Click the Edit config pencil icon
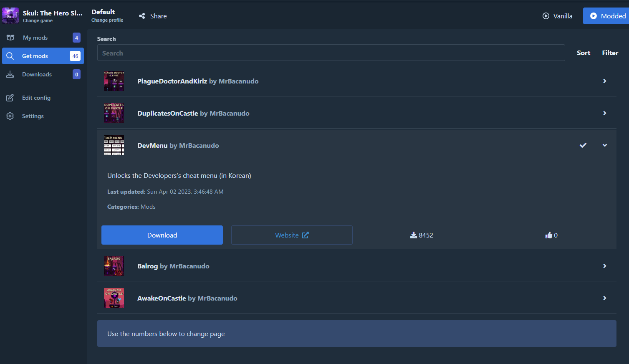The height and width of the screenshot is (364, 629). (x=10, y=98)
